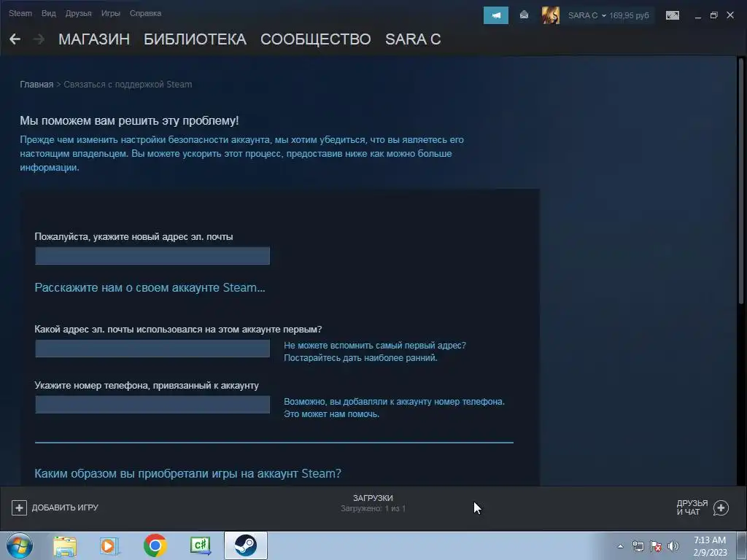Open the Друзья menu
This screenshot has width=747, height=560.
tap(78, 13)
